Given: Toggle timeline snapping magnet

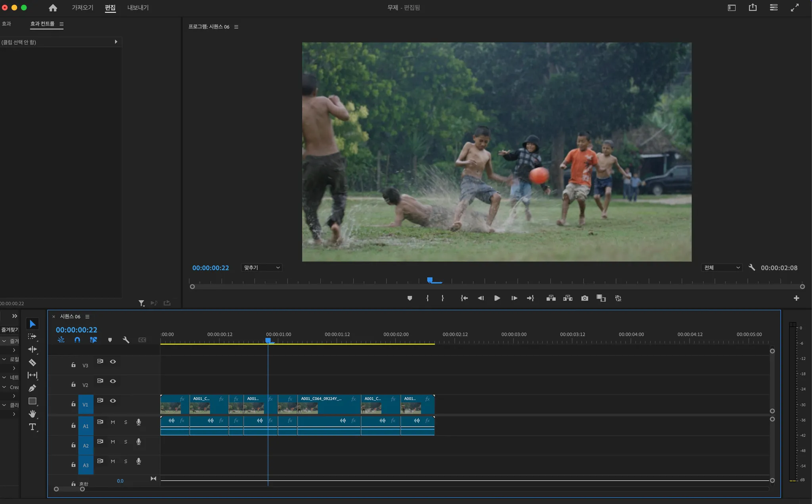Looking at the screenshot, I should coord(77,340).
